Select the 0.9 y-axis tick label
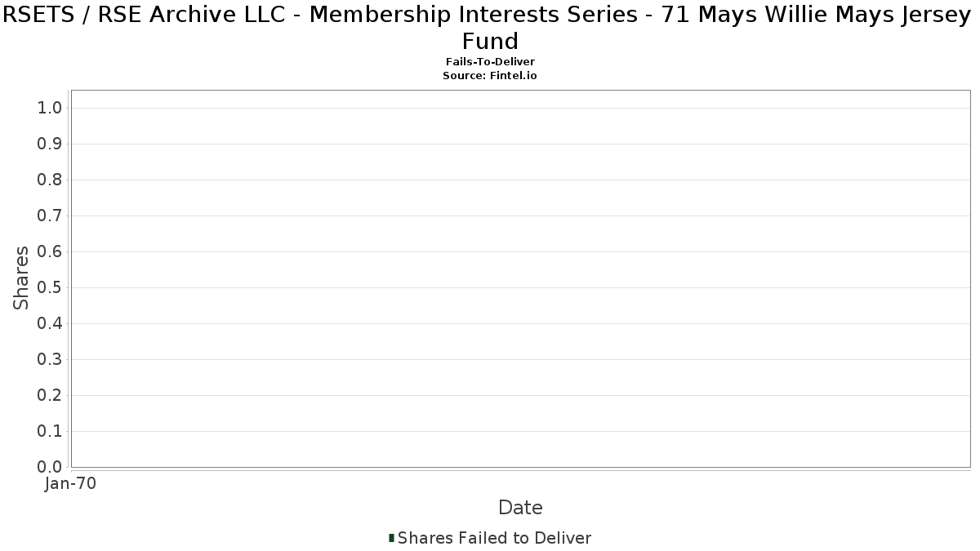Screen dimensions: 980x551 (51, 144)
